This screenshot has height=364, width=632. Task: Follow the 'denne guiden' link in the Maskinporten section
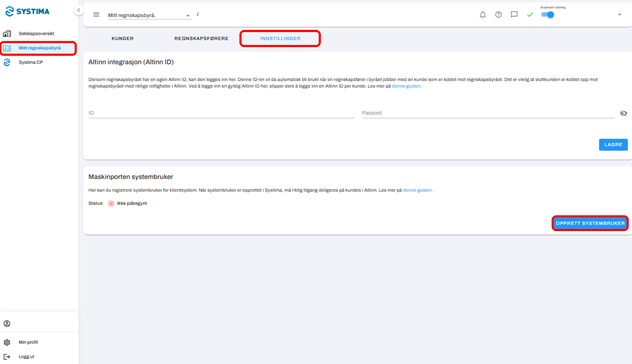(x=417, y=190)
